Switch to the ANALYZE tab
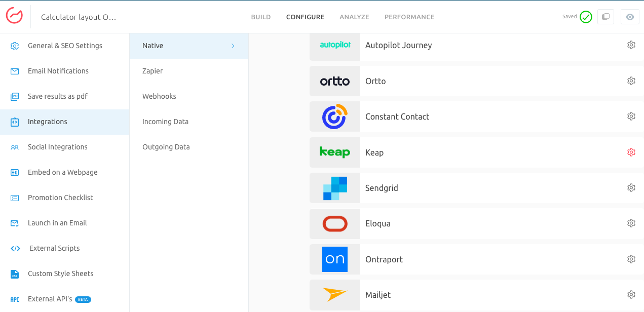The image size is (644, 312). (354, 17)
